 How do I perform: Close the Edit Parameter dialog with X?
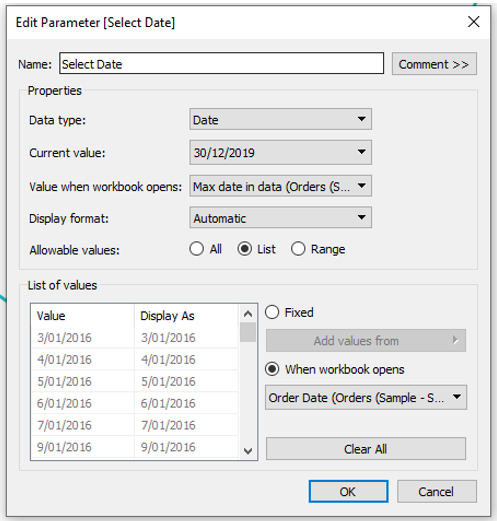(473, 22)
